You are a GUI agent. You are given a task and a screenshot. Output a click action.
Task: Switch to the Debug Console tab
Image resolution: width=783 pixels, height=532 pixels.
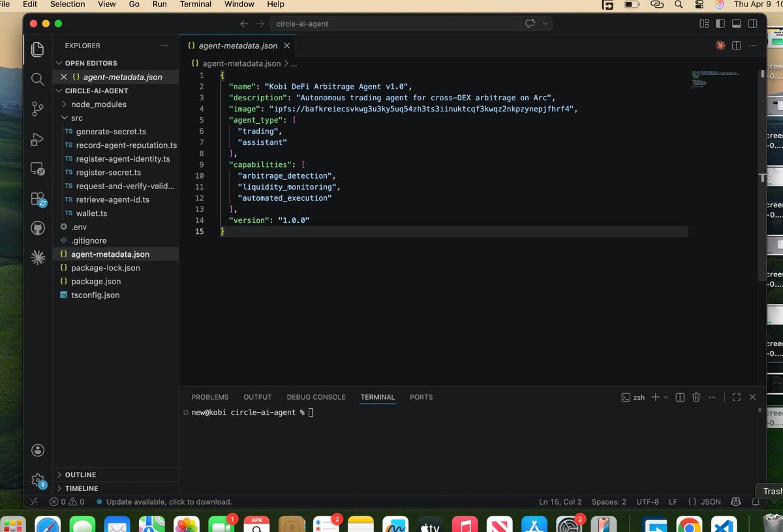[316, 397]
